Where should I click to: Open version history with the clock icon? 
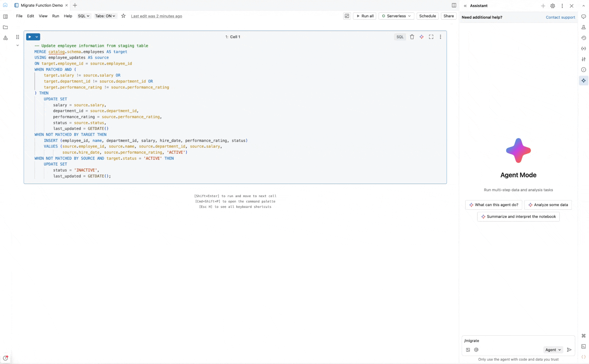point(584,38)
